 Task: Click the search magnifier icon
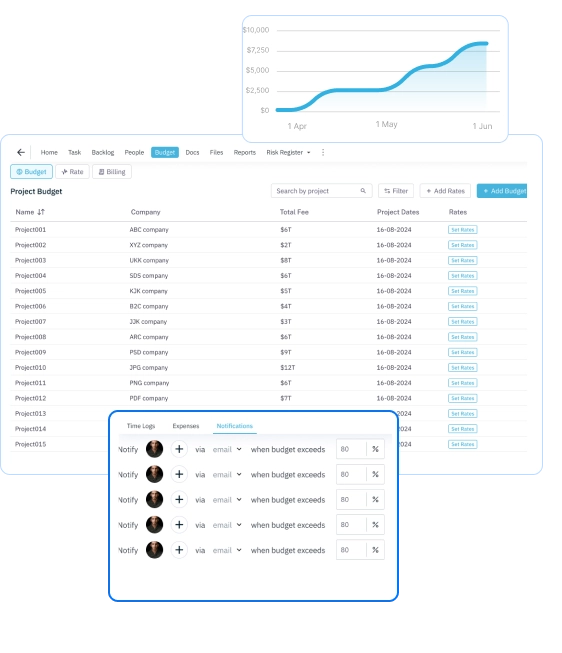click(x=363, y=191)
